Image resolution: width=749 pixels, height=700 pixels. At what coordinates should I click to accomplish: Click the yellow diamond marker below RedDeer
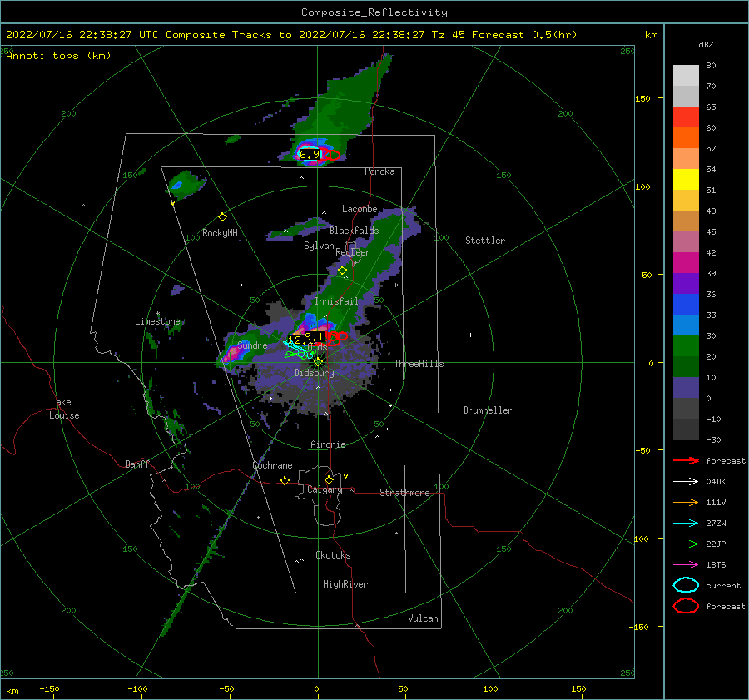tap(342, 271)
